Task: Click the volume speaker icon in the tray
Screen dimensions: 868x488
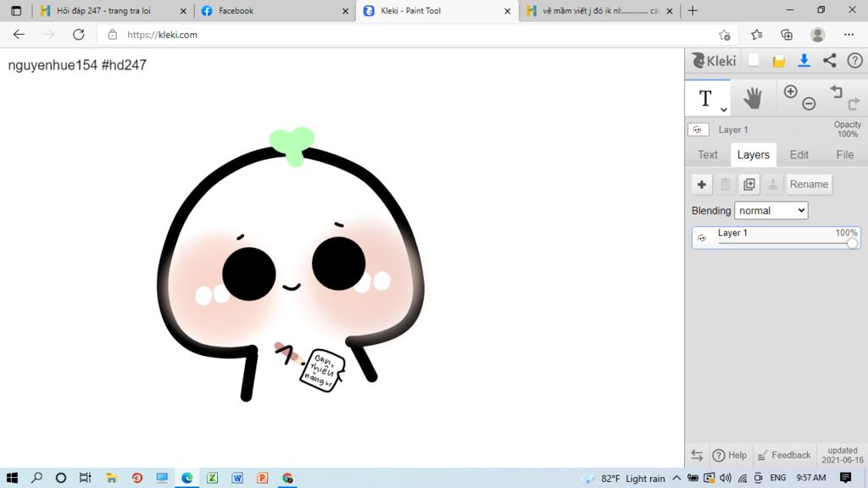Action: [x=726, y=478]
